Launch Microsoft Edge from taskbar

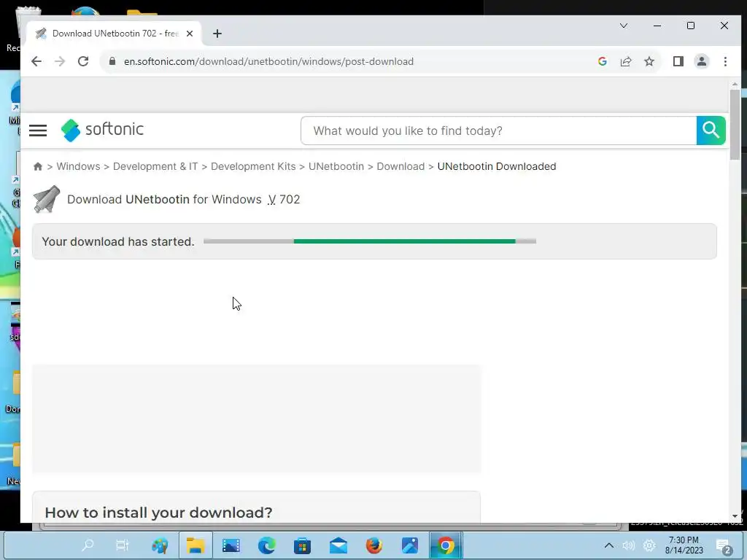pyautogui.click(x=267, y=545)
